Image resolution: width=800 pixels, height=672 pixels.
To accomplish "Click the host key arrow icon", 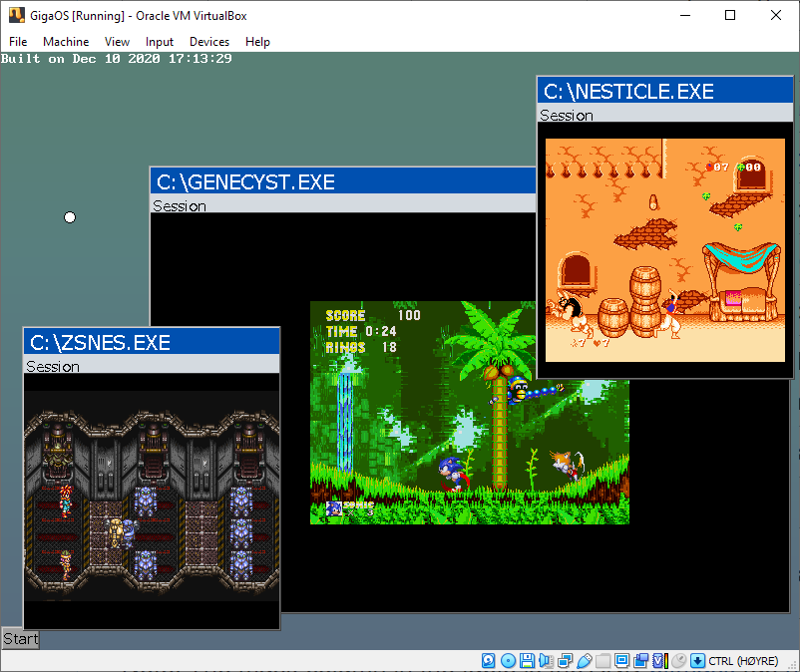I will click(x=697, y=661).
